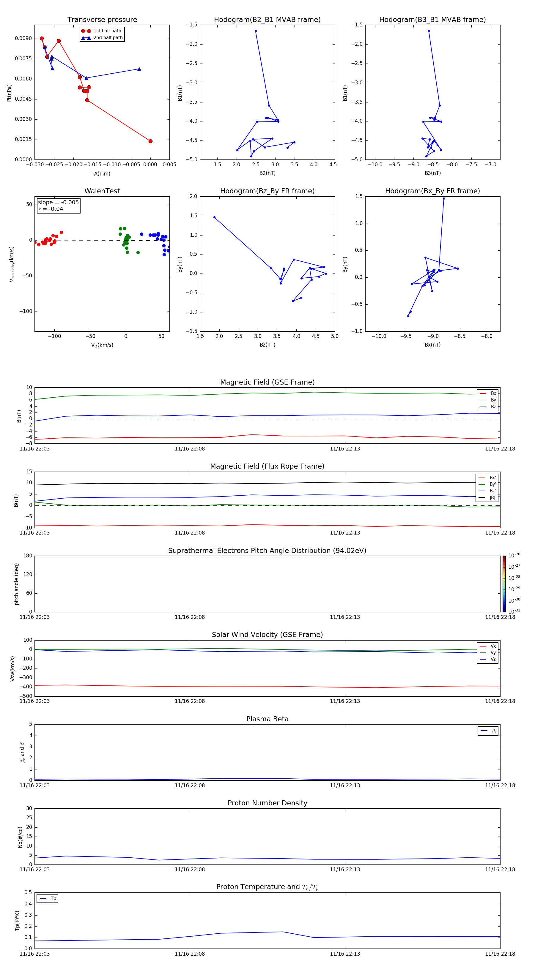The height and width of the screenshot is (980, 535).
Task: Select the "Vsw(km/s)" y-axis label
Action: coord(12,668)
